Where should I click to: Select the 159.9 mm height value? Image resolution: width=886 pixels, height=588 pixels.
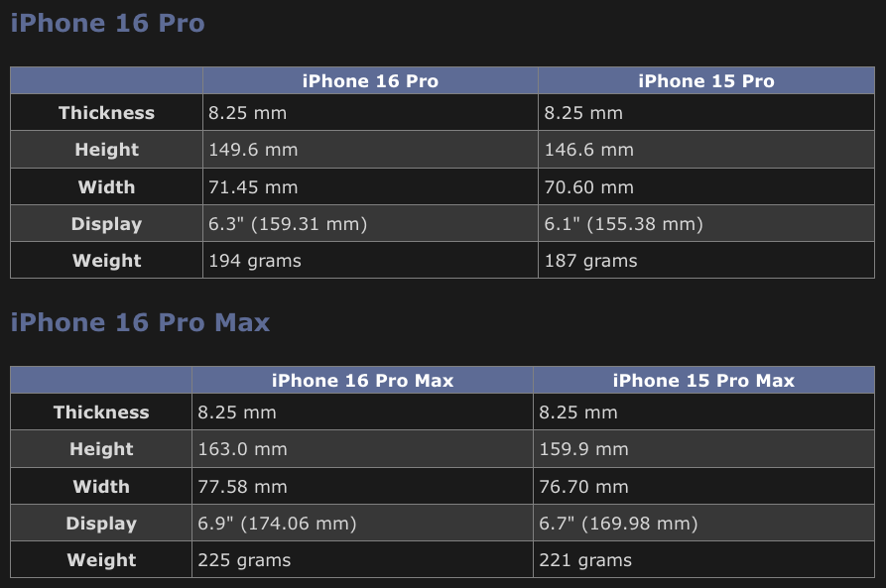[583, 450]
